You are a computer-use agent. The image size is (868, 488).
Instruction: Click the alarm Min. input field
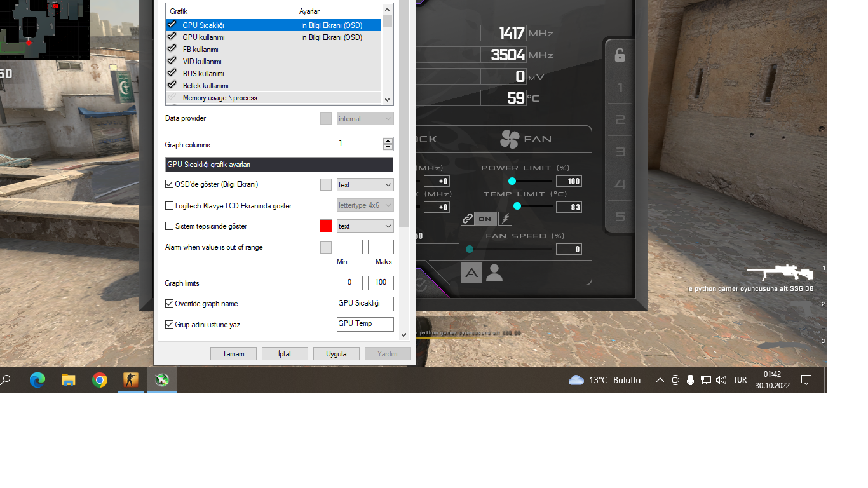click(x=349, y=247)
